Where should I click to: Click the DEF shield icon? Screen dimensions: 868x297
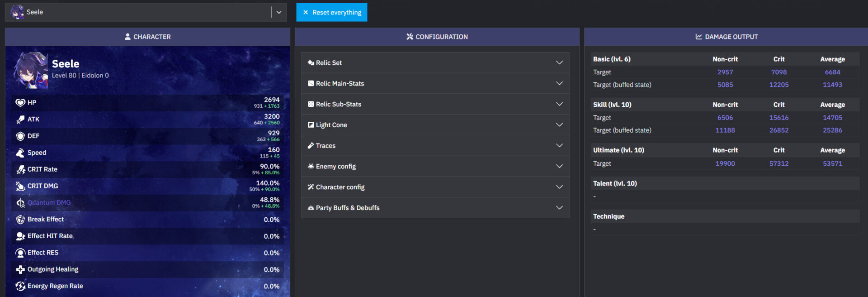pyautogui.click(x=20, y=136)
